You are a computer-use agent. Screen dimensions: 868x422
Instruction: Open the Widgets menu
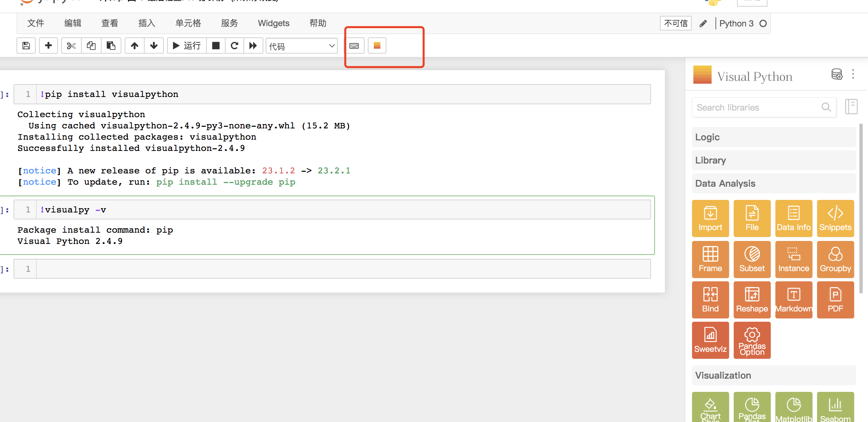(274, 23)
